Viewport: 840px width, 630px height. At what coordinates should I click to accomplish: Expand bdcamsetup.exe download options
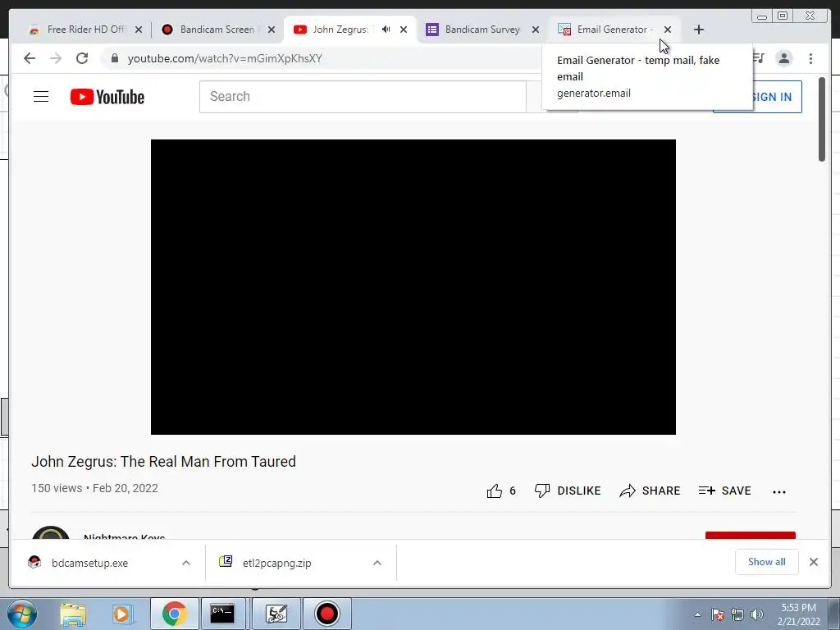click(186, 563)
